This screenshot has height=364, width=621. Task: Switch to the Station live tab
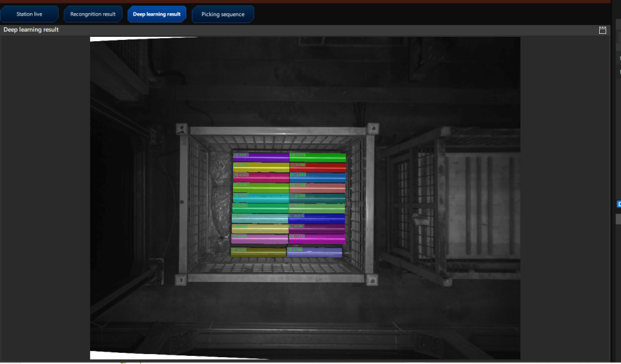29,13
